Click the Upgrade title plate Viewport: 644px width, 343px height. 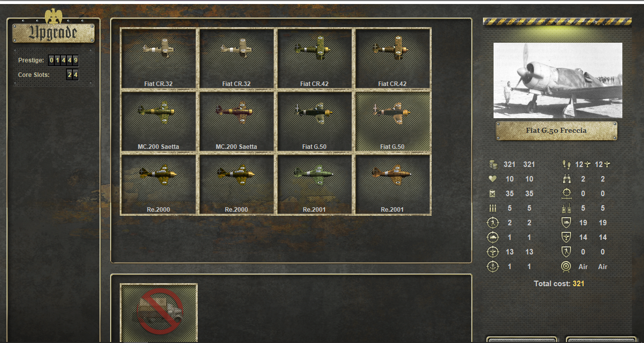coord(53,33)
